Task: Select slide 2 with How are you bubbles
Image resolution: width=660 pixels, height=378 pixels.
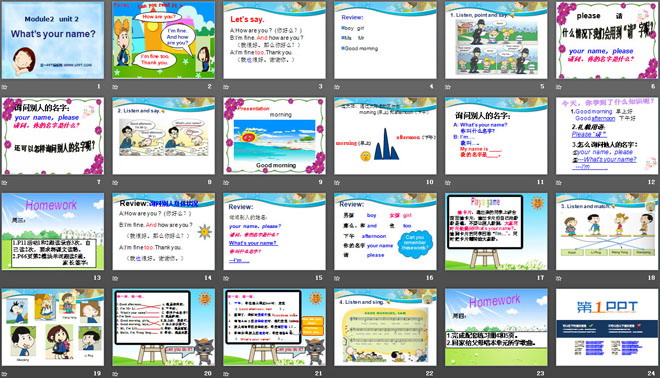Action: (164, 40)
